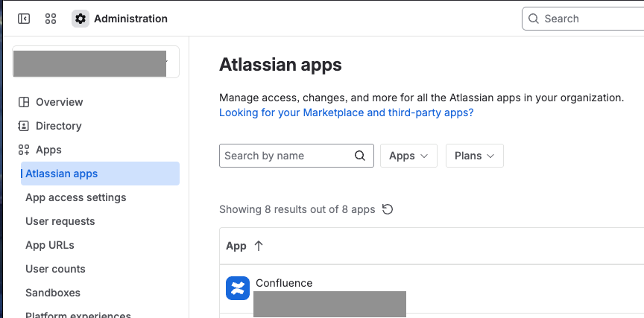Open Sandboxes page
The height and width of the screenshot is (318, 644).
point(53,293)
